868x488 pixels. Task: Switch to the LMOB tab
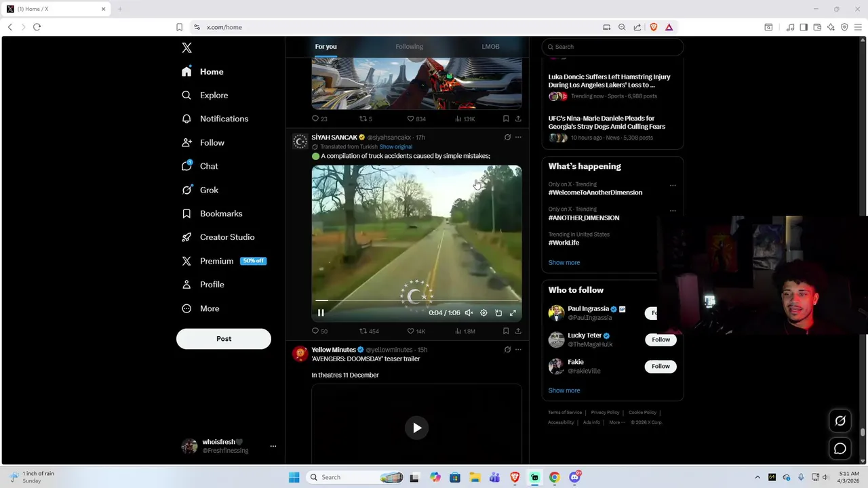pos(490,47)
